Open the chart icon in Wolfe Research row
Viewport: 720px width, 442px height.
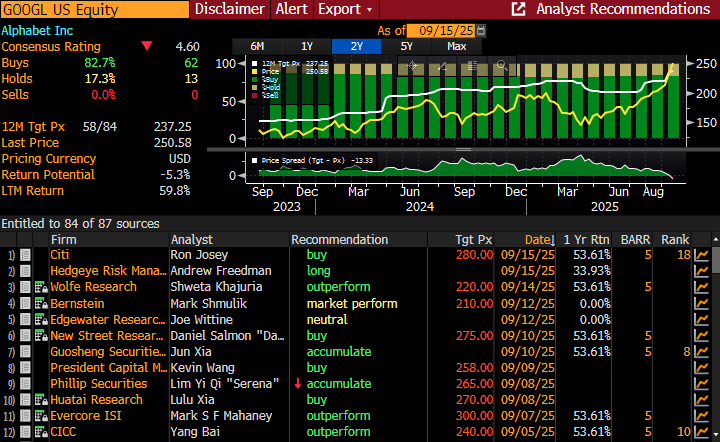(701, 287)
